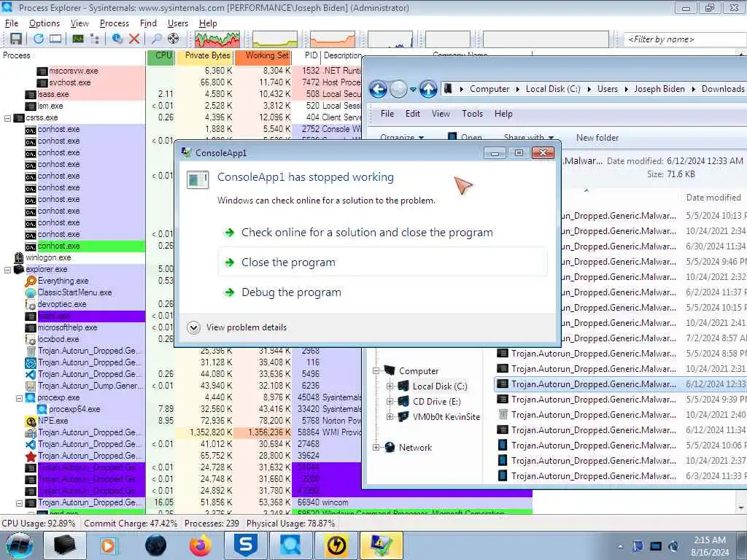This screenshot has height=560, width=747.
Task: Open the View menu in the Explorer window
Action: pos(441,114)
